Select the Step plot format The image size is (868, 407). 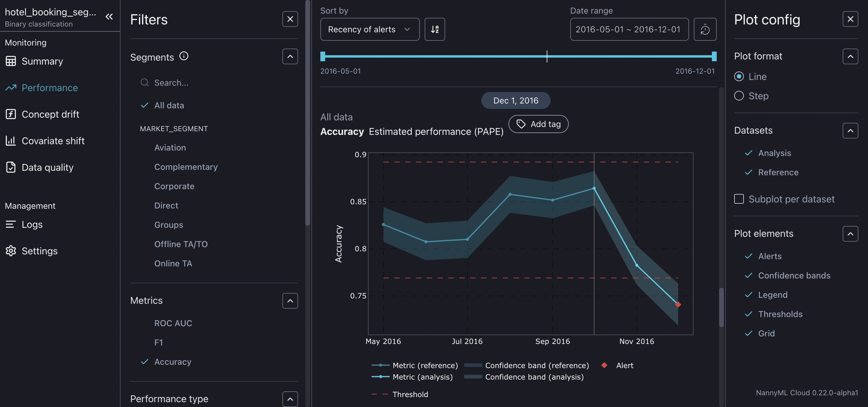739,96
